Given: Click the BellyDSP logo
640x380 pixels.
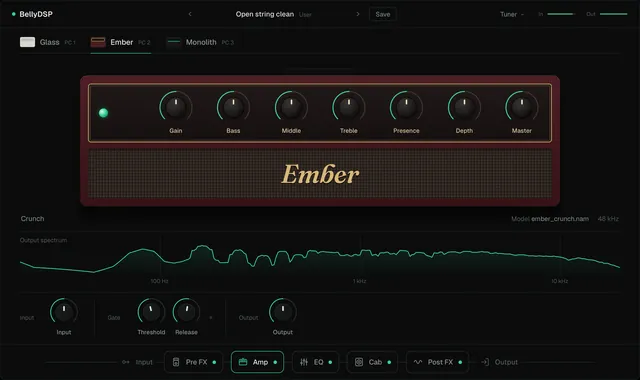Looking at the screenshot, I should (32, 14).
